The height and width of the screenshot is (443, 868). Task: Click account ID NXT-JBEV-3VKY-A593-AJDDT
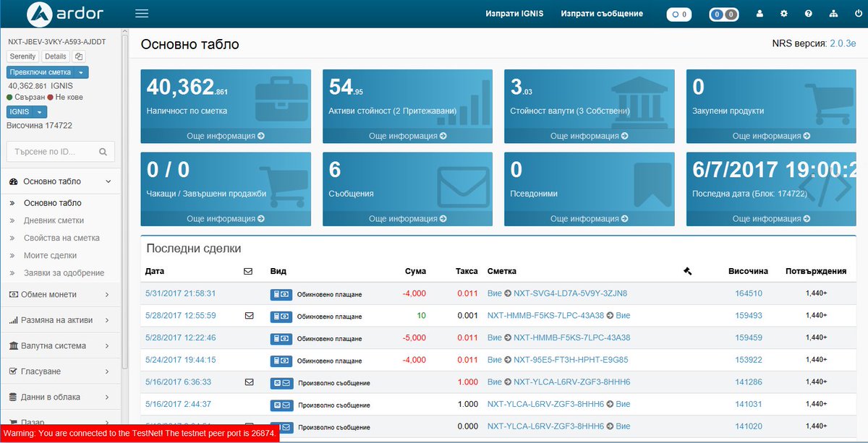coord(56,43)
